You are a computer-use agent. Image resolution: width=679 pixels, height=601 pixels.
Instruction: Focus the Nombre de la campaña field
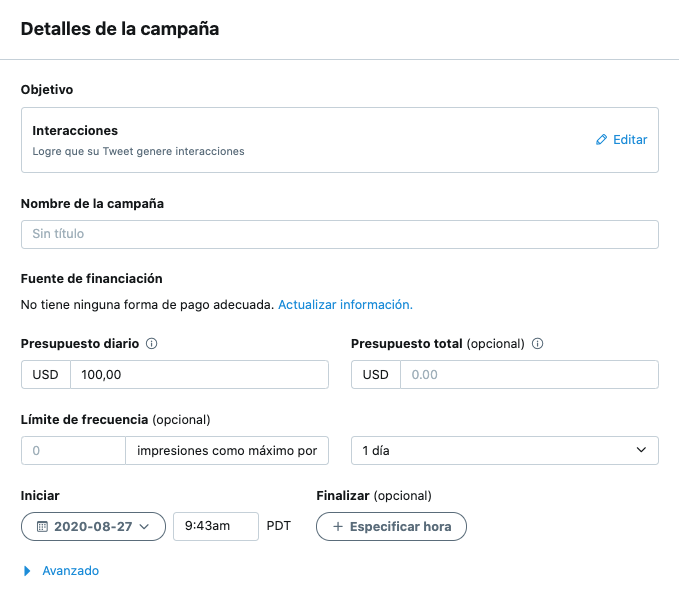click(339, 234)
